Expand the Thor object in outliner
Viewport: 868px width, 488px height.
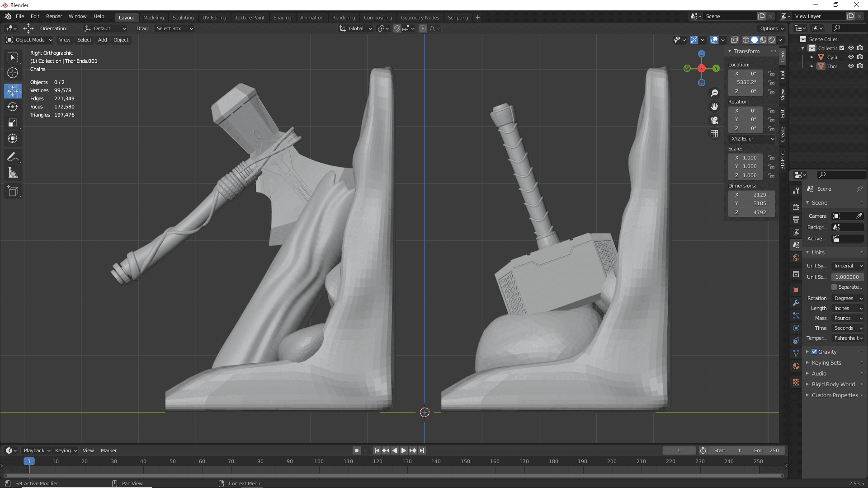click(x=812, y=66)
